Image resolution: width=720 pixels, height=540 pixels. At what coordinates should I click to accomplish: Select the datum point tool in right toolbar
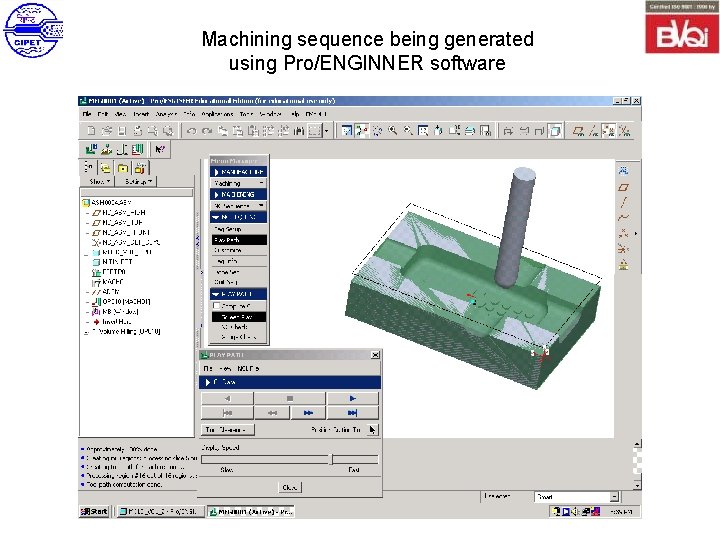623,233
